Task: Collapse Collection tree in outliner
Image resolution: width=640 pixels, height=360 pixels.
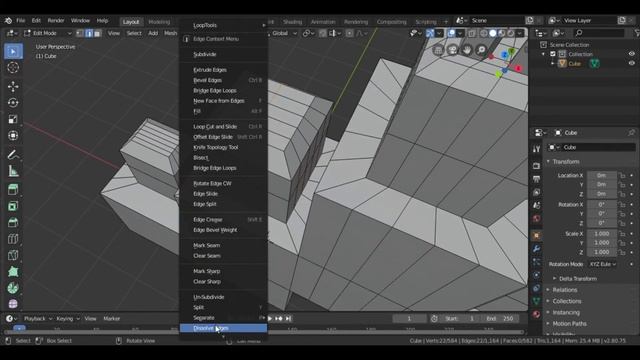Action: click(x=544, y=54)
